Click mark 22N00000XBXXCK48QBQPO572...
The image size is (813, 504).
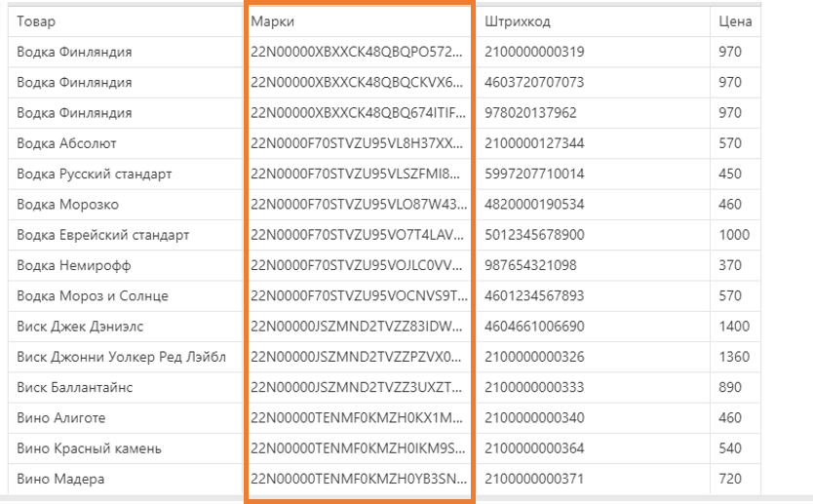(x=357, y=52)
